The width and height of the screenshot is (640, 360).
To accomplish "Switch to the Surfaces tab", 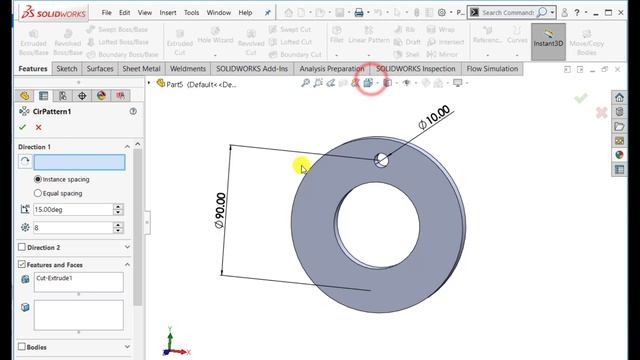I will [x=100, y=69].
